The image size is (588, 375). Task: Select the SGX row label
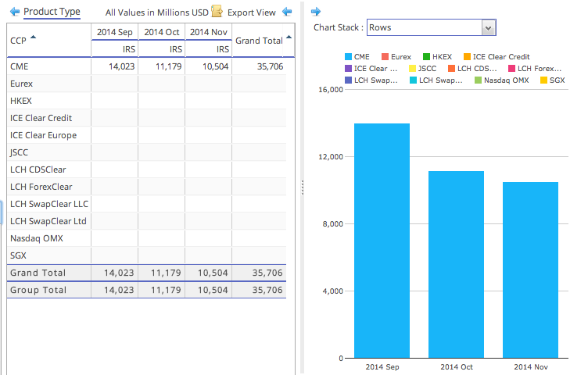click(x=18, y=255)
